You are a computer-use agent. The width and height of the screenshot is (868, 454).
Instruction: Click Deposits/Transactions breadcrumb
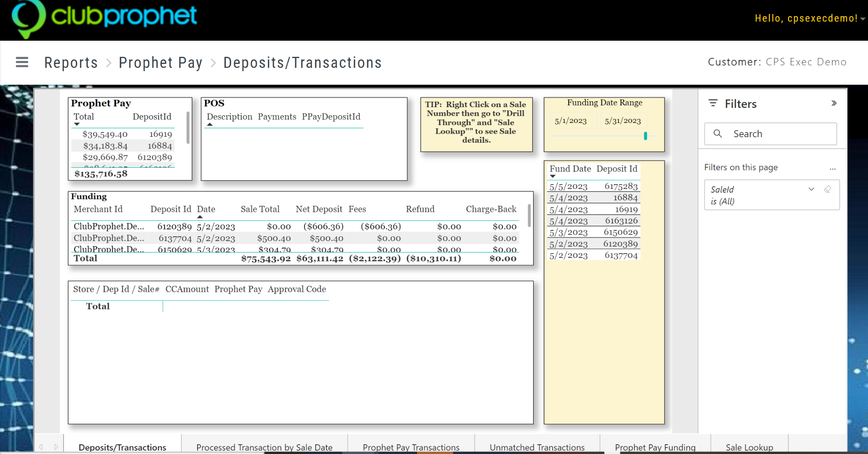[303, 63]
